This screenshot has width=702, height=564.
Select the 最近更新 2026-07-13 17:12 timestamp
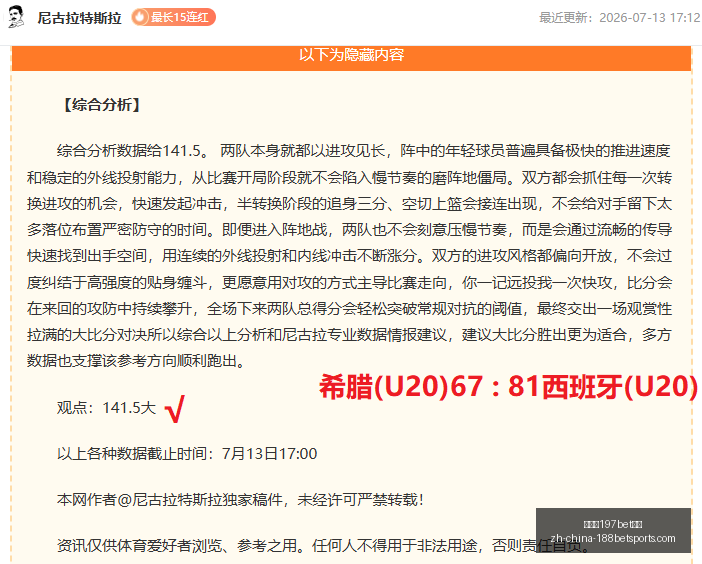tap(620, 17)
